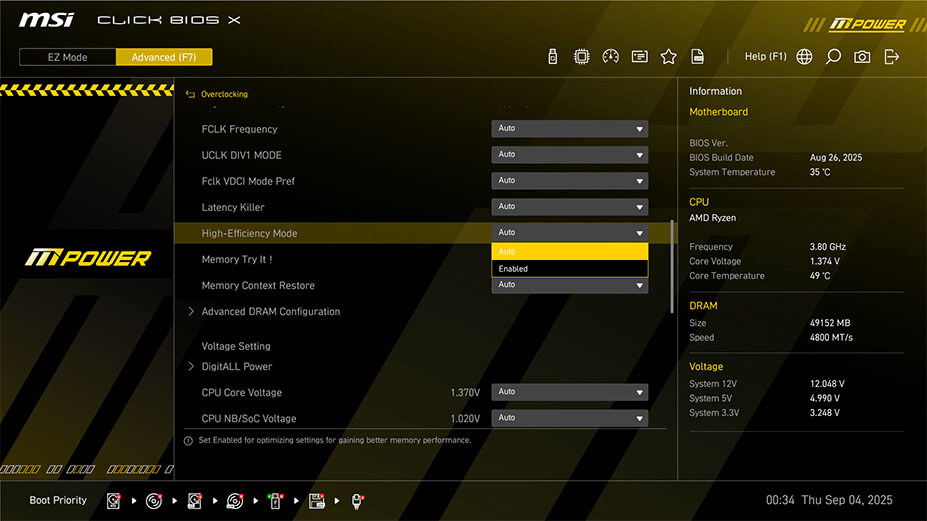Click the High-Efficiency Mode label
Image resolution: width=927 pixels, height=521 pixels.
(249, 234)
